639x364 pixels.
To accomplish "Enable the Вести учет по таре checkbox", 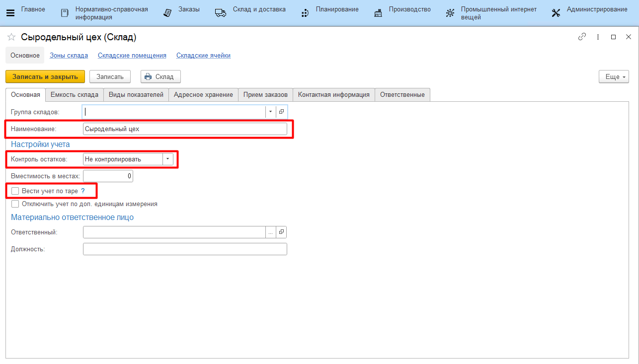I will 15,191.
